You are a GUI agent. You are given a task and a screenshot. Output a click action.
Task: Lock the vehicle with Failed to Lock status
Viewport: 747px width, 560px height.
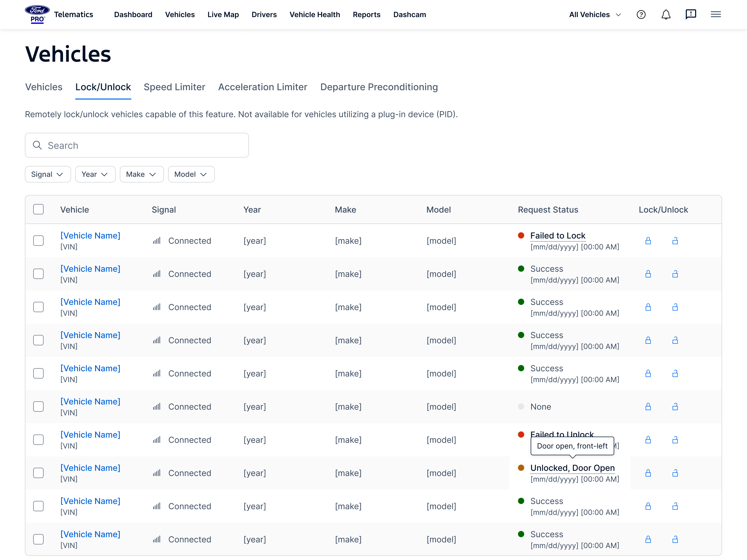pyautogui.click(x=648, y=241)
